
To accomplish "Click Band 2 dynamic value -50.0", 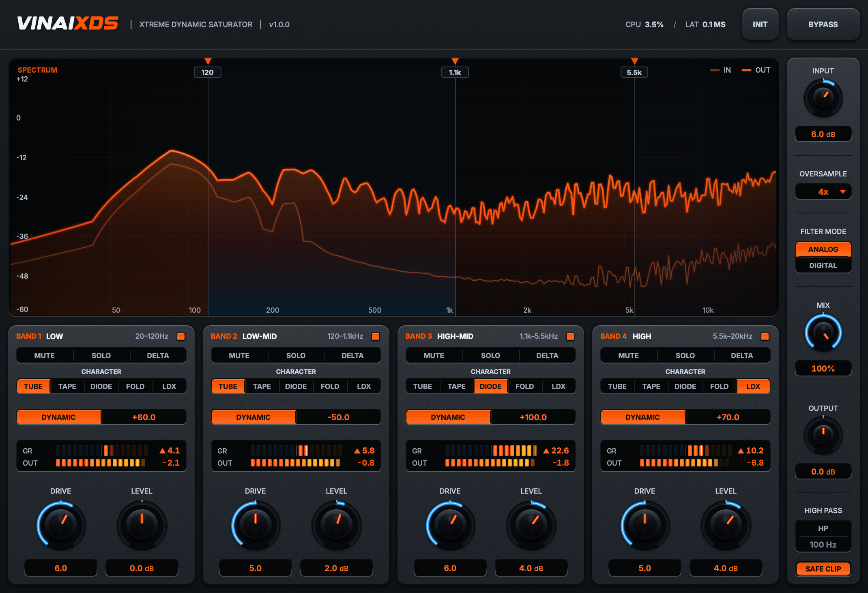I will point(339,417).
